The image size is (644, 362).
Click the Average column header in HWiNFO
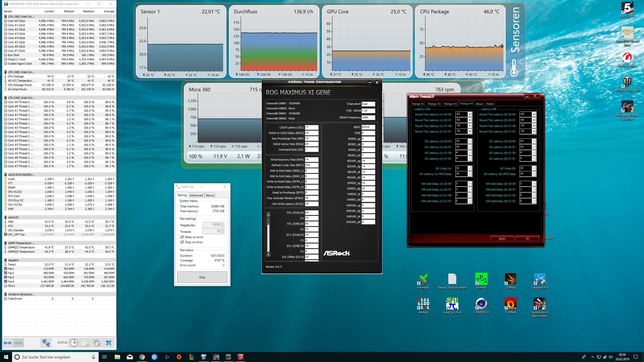pos(105,11)
